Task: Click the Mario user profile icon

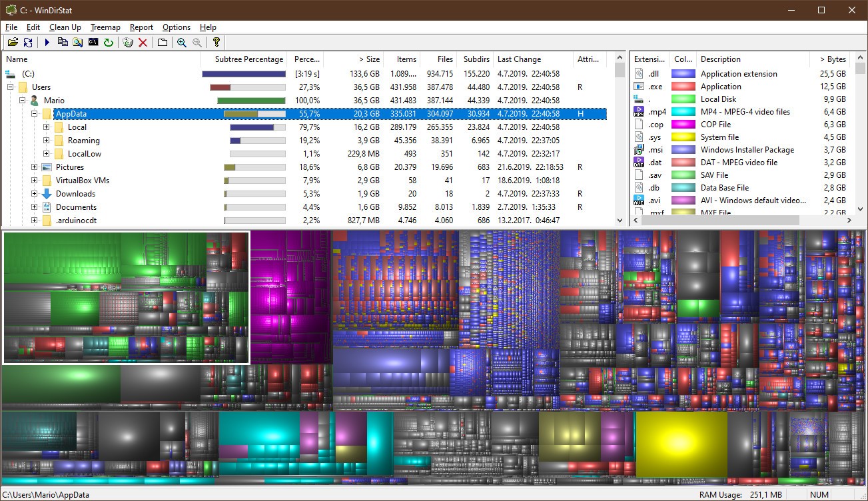Action: [x=35, y=101]
